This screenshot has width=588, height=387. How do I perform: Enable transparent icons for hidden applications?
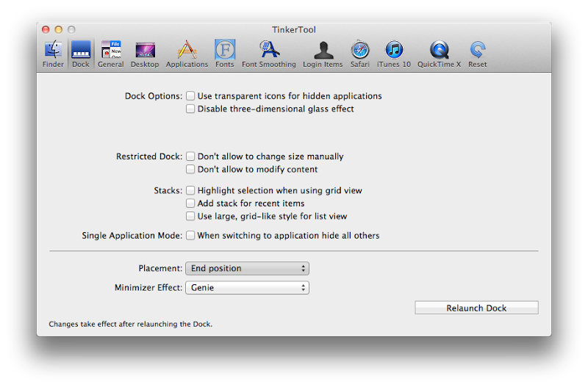190,96
